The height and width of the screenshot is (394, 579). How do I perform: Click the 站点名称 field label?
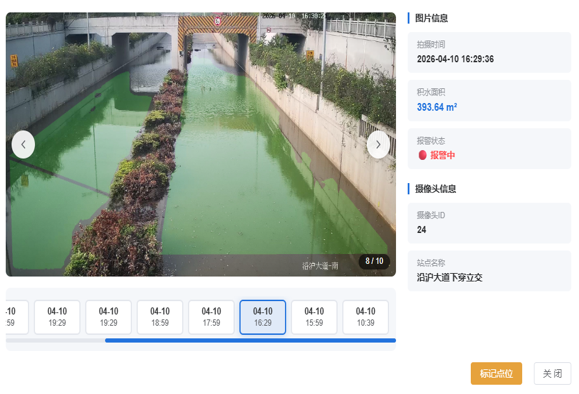pyautogui.click(x=431, y=263)
